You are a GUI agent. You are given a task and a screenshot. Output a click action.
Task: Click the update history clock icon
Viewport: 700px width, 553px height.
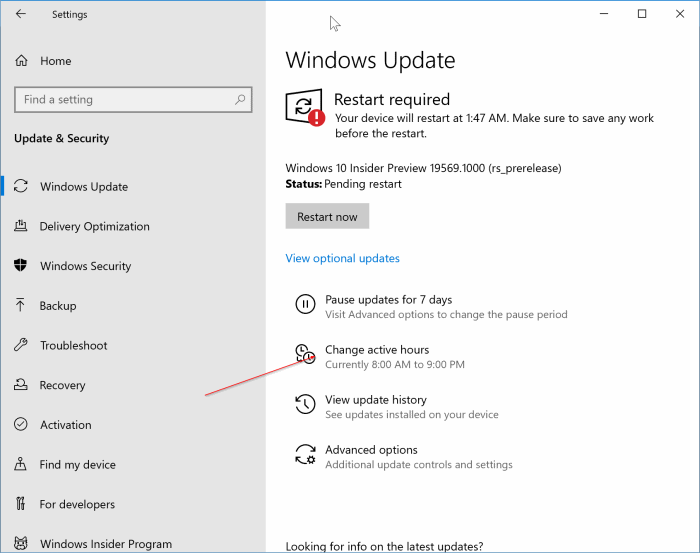click(305, 404)
